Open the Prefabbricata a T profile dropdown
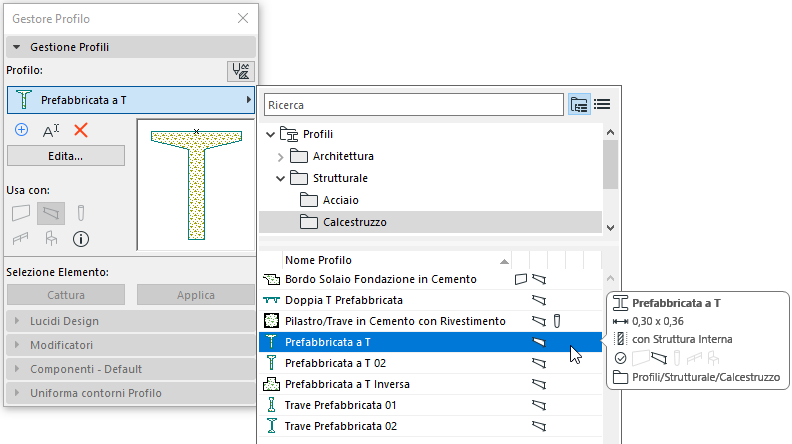792x444 pixels. tap(130, 100)
